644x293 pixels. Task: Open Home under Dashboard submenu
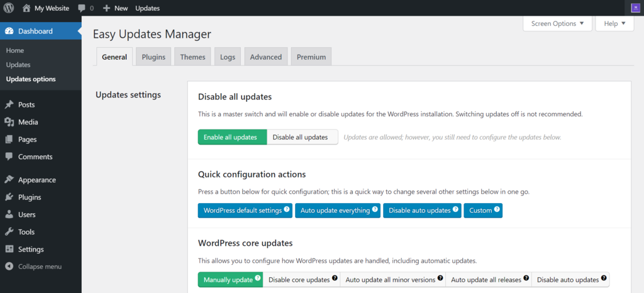(x=15, y=50)
